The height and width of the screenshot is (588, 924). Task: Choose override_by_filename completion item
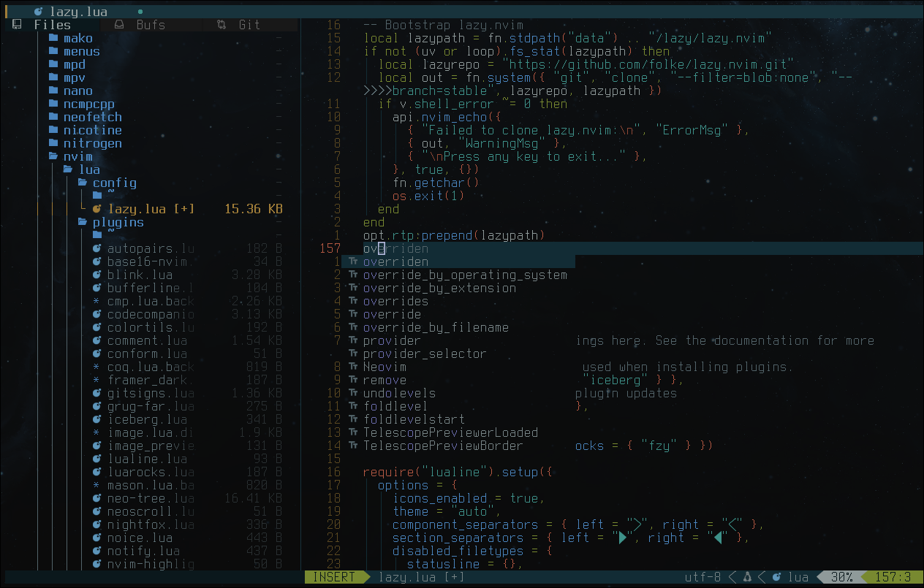click(436, 328)
